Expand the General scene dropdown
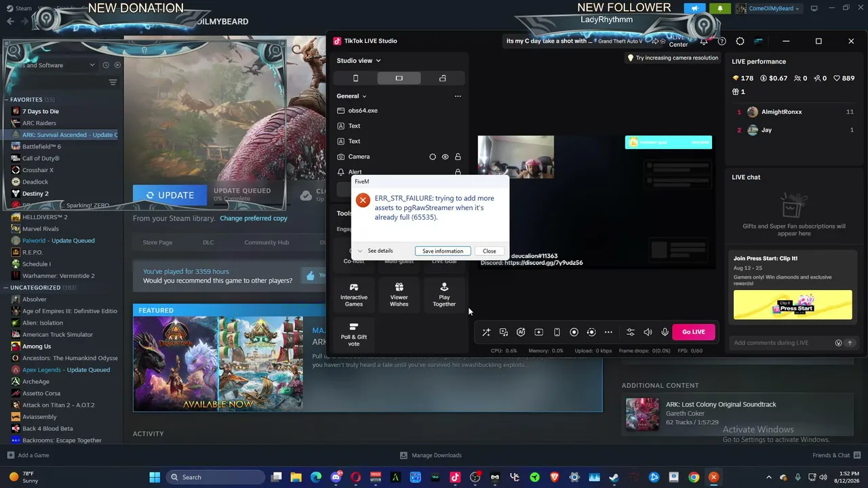Image resolution: width=868 pixels, height=488 pixels. pyautogui.click(x=351, y=96)
